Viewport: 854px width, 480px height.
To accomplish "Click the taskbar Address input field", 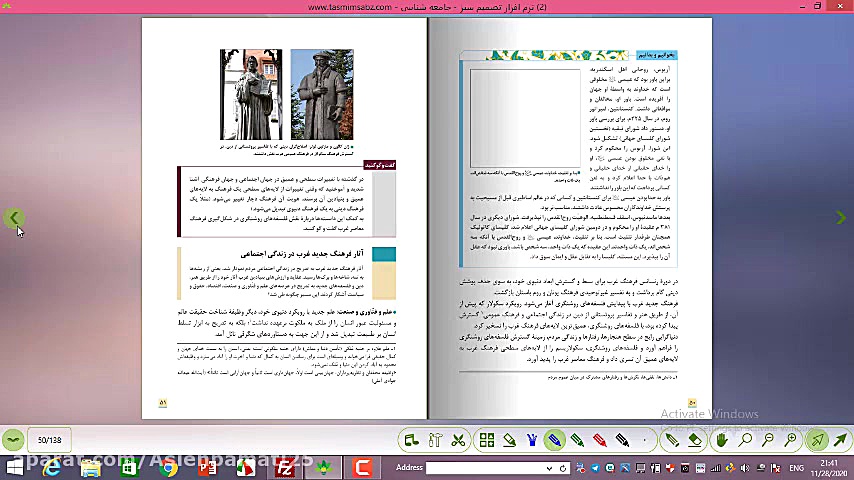I will [485, 467].
